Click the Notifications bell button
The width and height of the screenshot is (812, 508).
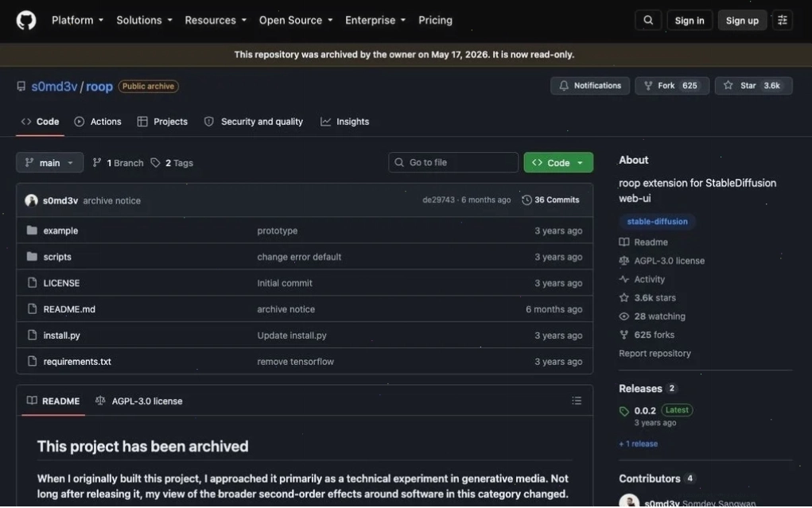tap(590, 85)
